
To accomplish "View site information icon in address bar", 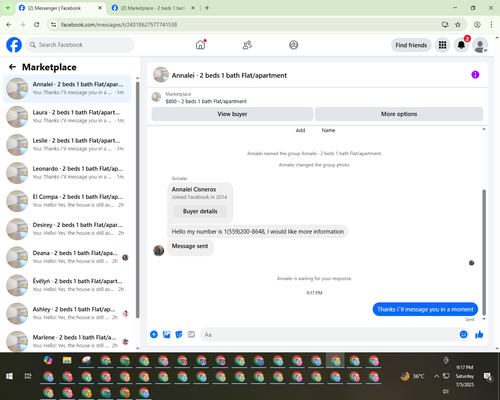I will 53,24.
